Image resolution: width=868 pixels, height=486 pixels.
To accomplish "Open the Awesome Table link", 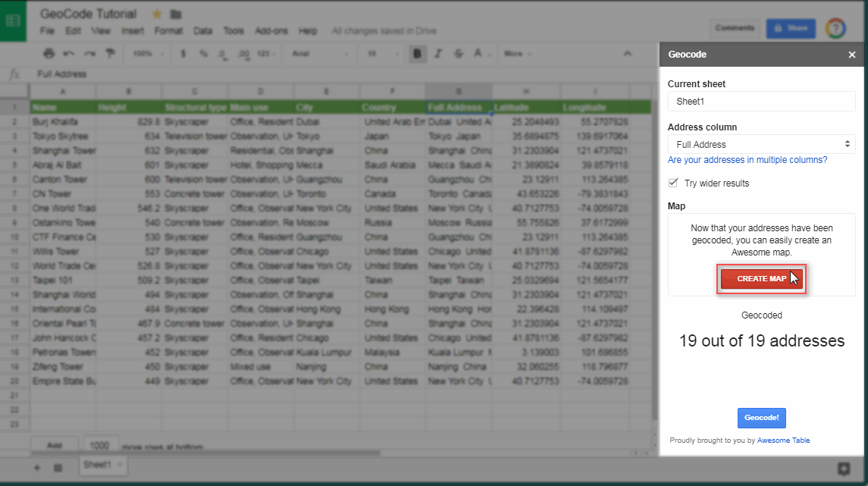I will coord(783,441).
